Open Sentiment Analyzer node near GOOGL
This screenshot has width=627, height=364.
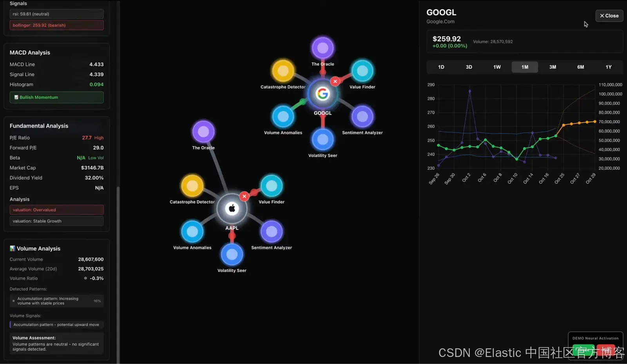(362, 117)
